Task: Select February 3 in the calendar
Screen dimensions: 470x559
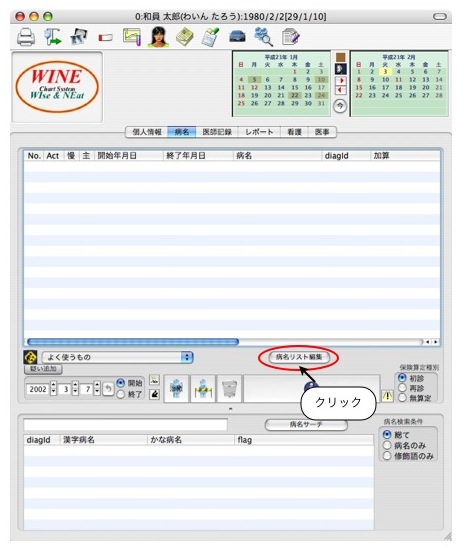Action: (385, 72)
